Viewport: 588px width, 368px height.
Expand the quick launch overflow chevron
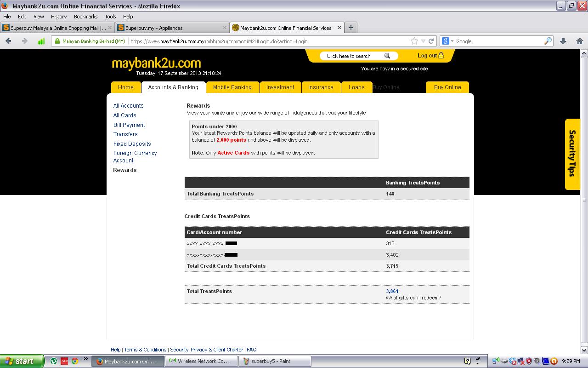click(x=85, y=359)
